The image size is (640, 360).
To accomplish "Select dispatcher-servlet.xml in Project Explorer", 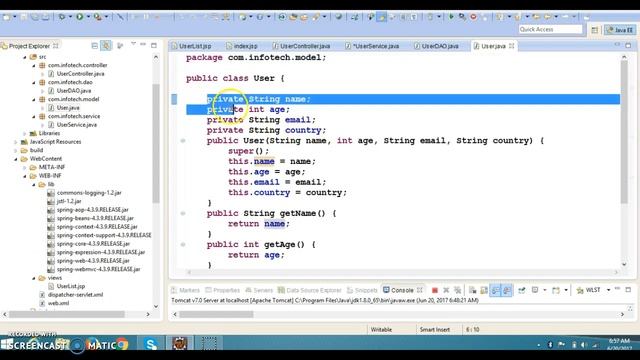I will click(x=76, y=295).
